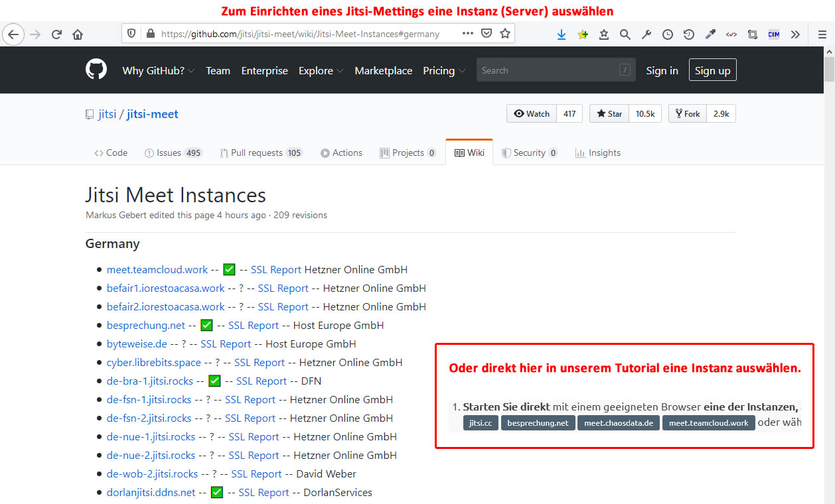Click the Sign up button
Viewport: 835px width, 504px height.
coord(713,70)
